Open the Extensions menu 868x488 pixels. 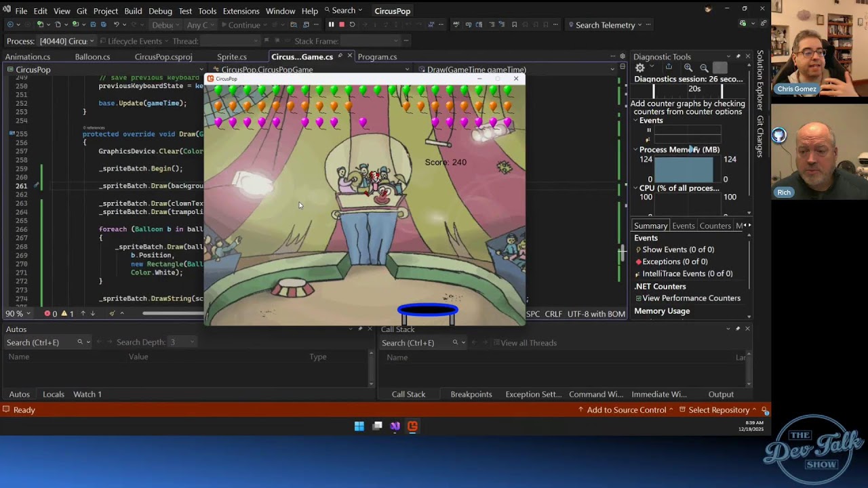coord(241,11)
